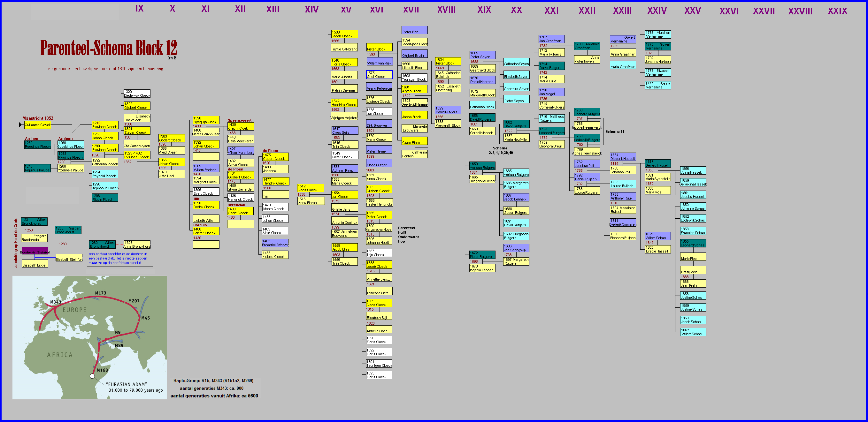Open the haplogroup migration map image
This screenshot has width=868, height=422.
(x=90, y=337)
